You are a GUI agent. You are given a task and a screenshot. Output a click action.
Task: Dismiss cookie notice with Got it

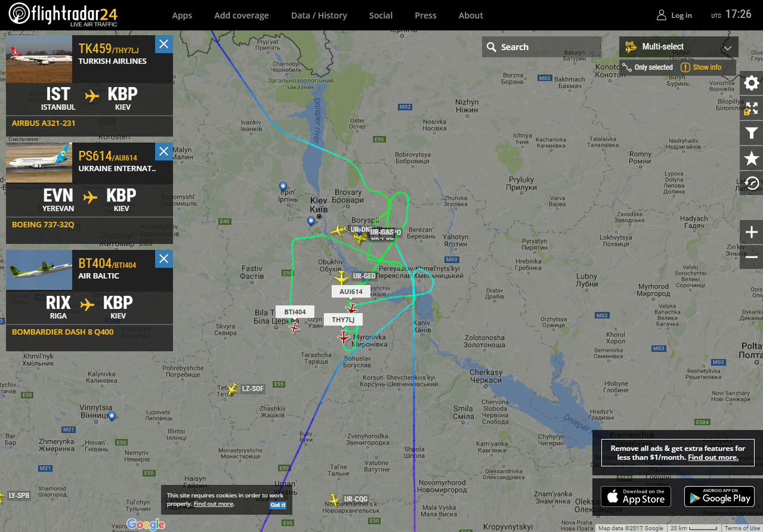[x=278, y=505]
